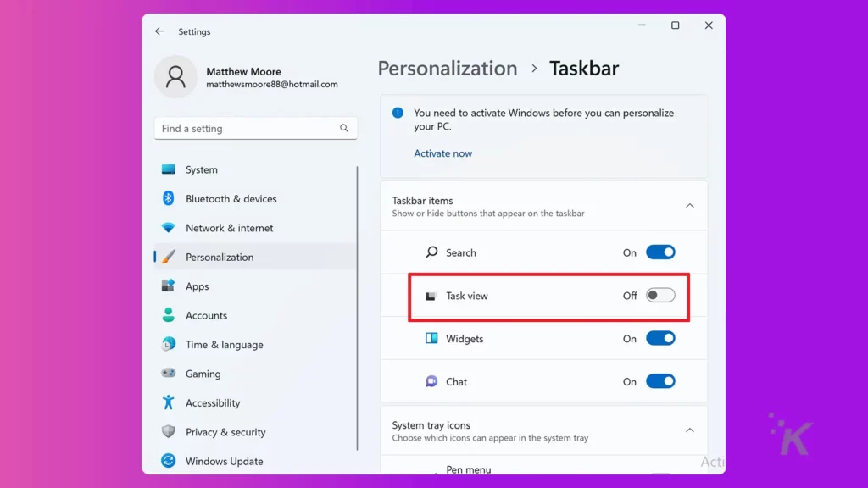Click the matthewsmoore88@hotmail.com email text
Viewport: 868px width, 488px height.
tap(272, 84)
